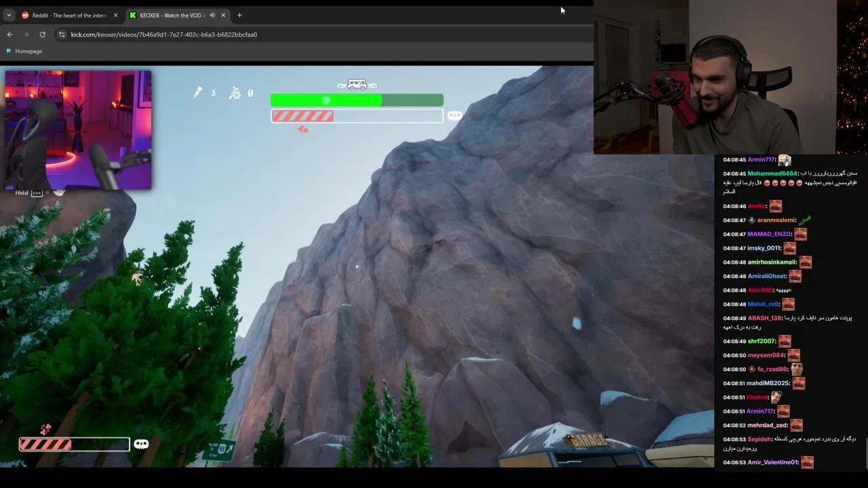The image size is (868, 488).
Task: Click the emote next to imsky_0011
Action: click(789, 248)
